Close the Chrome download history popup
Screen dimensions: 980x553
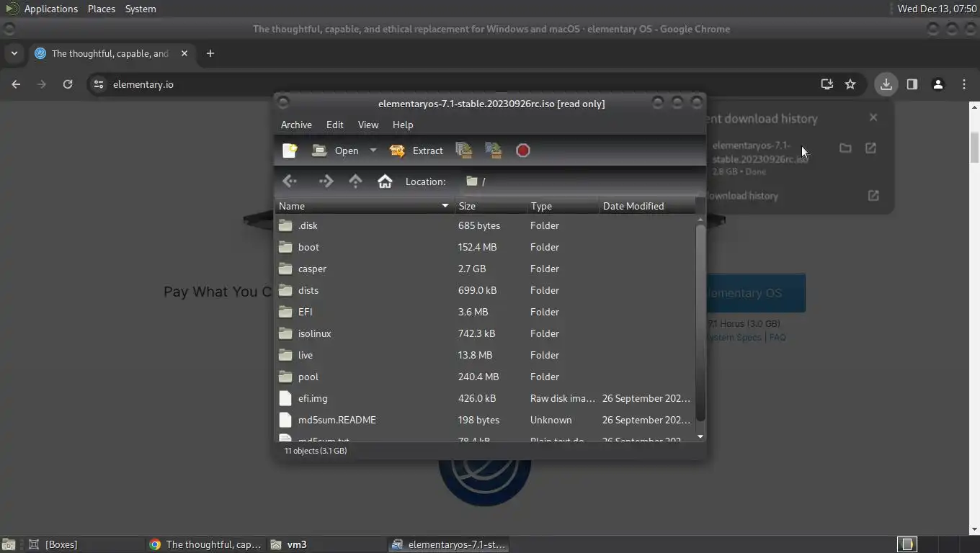(873, 117)
